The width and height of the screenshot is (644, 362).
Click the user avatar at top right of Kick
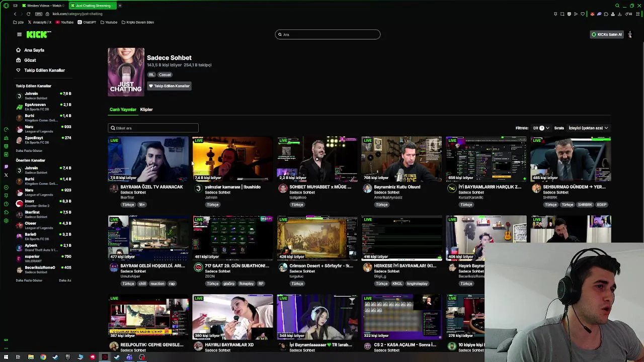pyautogui.click(x=630, y=34)
